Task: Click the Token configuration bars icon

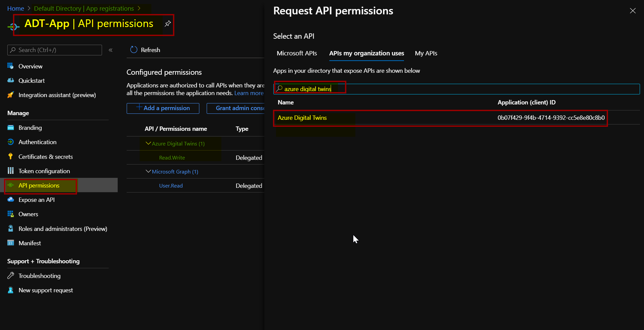Action: pos(11,171)
